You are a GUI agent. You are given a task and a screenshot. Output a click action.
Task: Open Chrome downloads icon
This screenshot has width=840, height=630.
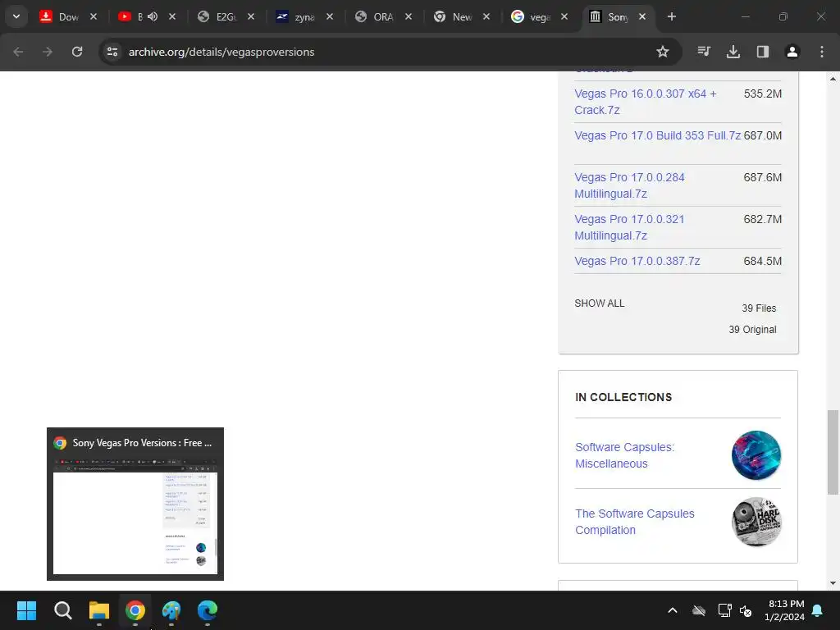point(733,52)
